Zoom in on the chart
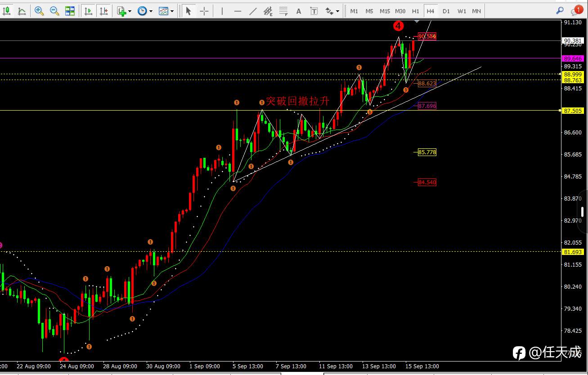Image resolution: width=588 pixels, height=375 pixels. [39, 11]
